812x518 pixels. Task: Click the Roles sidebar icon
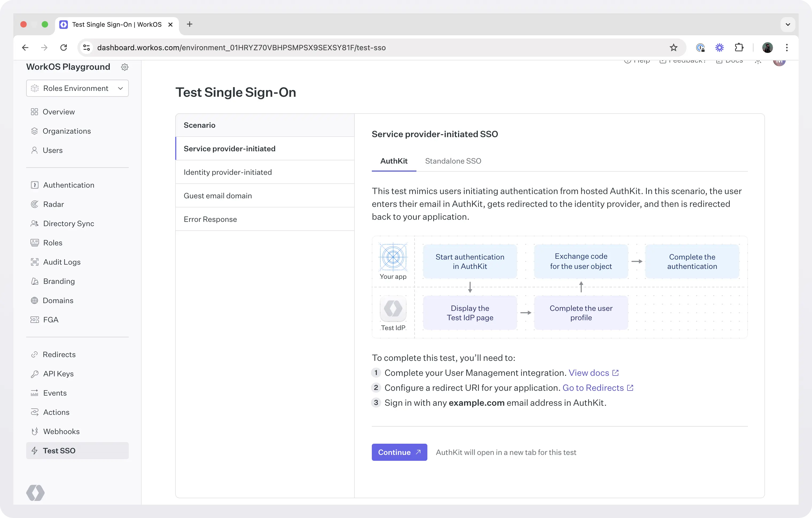tap(34, 243)
